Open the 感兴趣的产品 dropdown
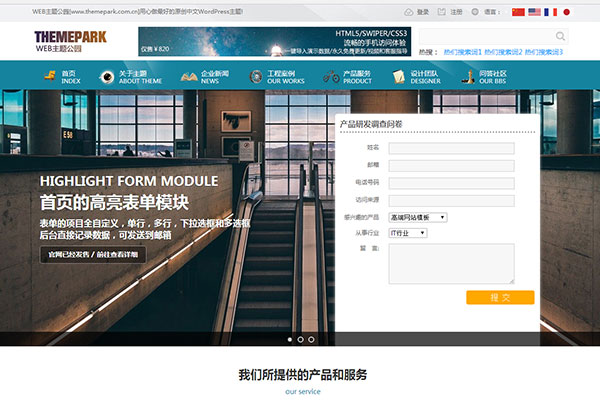The width and height of the screenshot is (600, 400). click(x=417, y=217)
